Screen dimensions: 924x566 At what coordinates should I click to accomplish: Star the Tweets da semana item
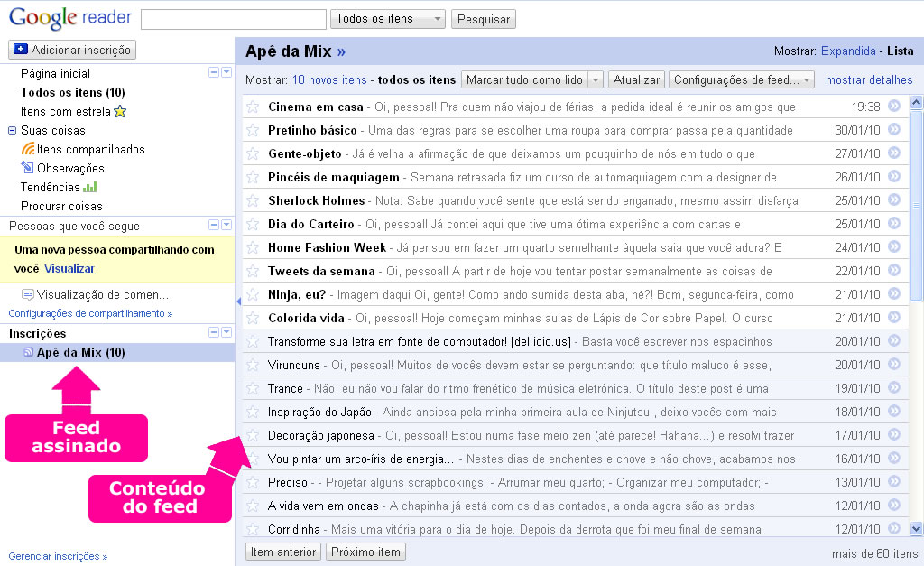tap(253, 271)
